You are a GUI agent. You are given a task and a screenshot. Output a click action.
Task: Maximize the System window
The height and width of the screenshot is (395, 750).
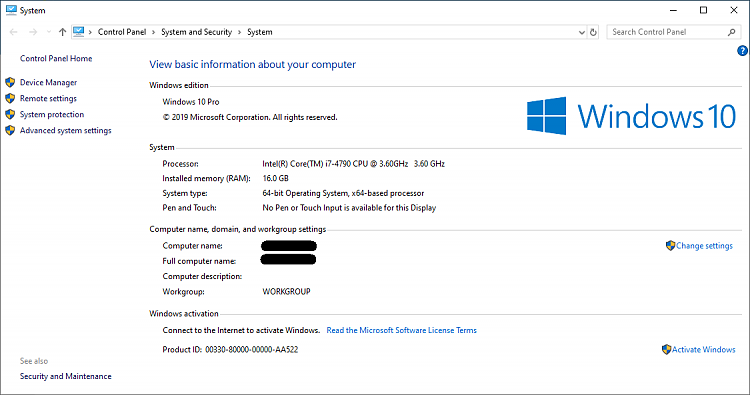click(x=703, y=10)
